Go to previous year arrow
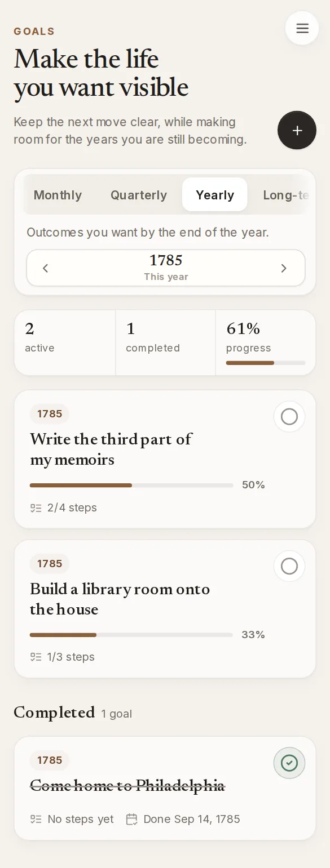The width and height of the screenshot is (330, 868). point(46,268)
